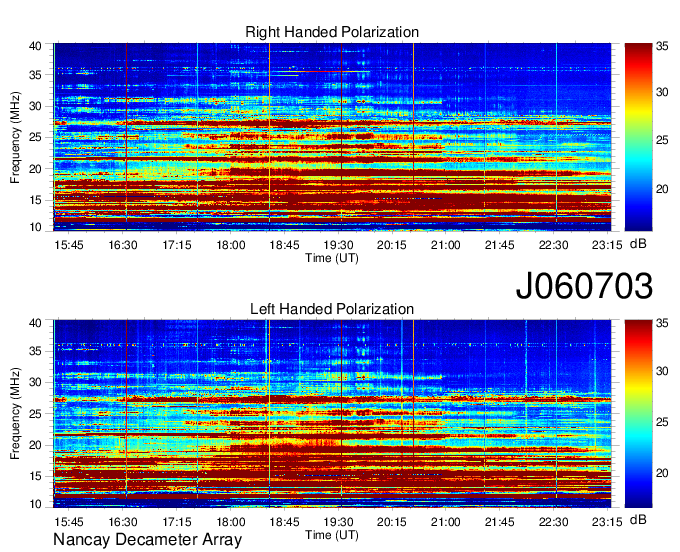Screen dimensions: 680x552
Task: Click the 22:30 tick label under bottom plot
Action: (x=553, y=522)
